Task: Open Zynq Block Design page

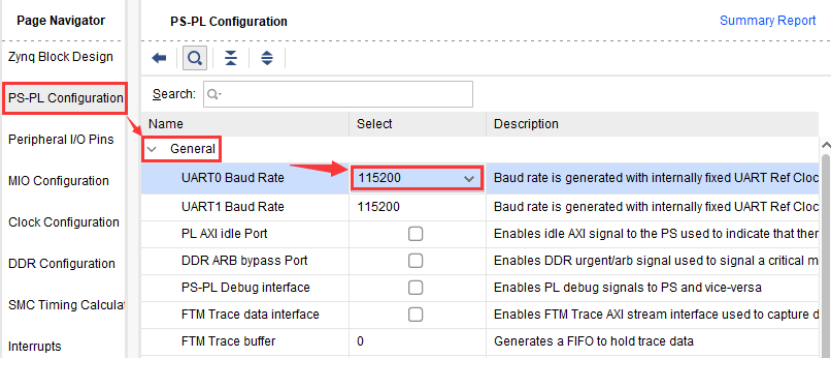Action: click(x=60, y=57)
